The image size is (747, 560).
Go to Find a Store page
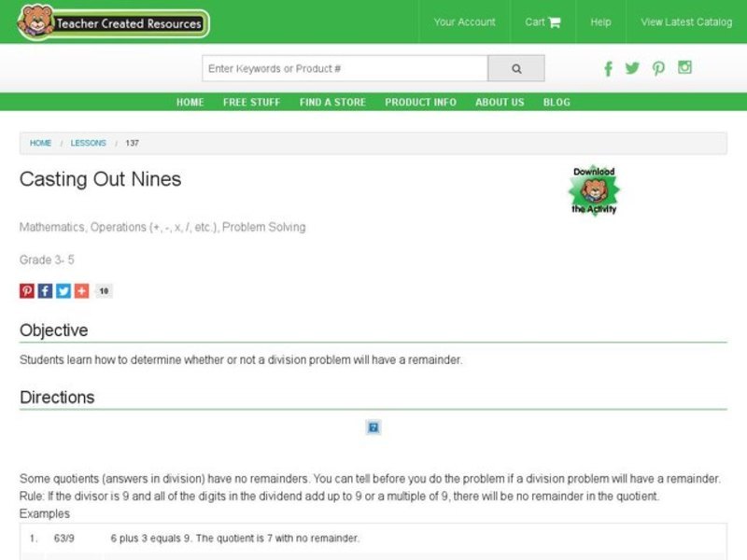coord(332,103)
